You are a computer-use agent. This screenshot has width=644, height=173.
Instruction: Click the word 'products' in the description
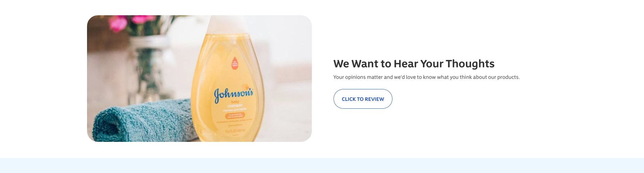(x=508, y=77)
